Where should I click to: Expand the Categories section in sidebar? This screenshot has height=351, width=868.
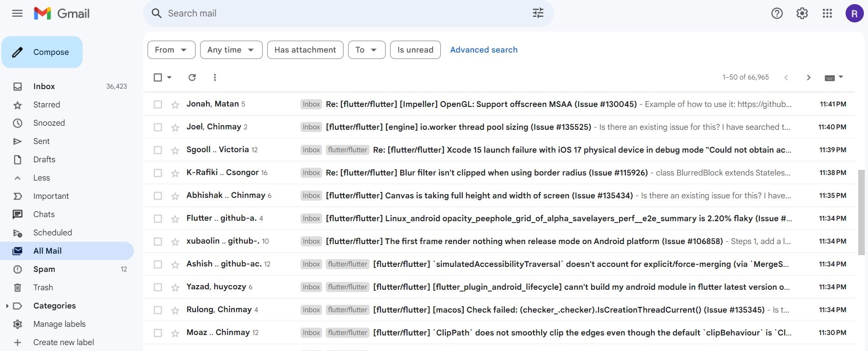point(7,306)
